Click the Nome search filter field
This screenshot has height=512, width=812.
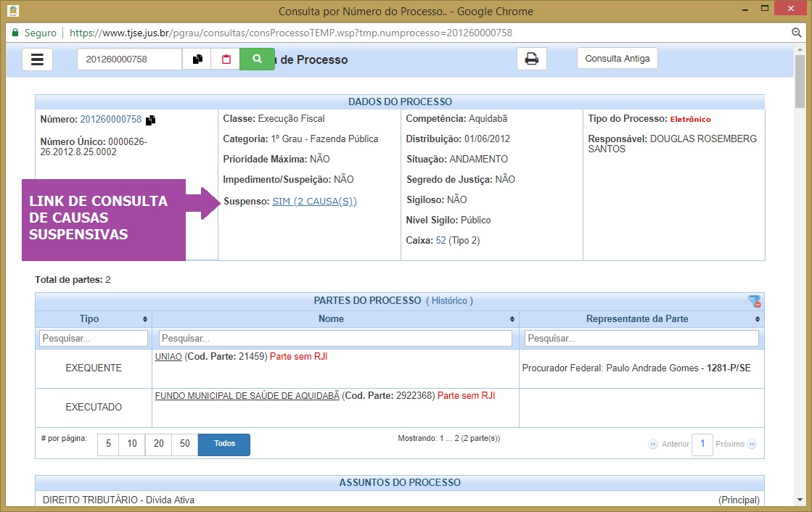pos(335,339)
